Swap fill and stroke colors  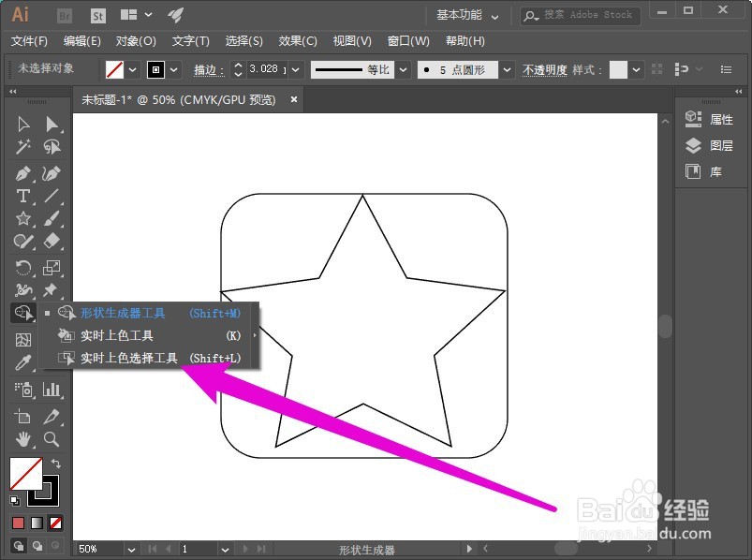(56, 464)
